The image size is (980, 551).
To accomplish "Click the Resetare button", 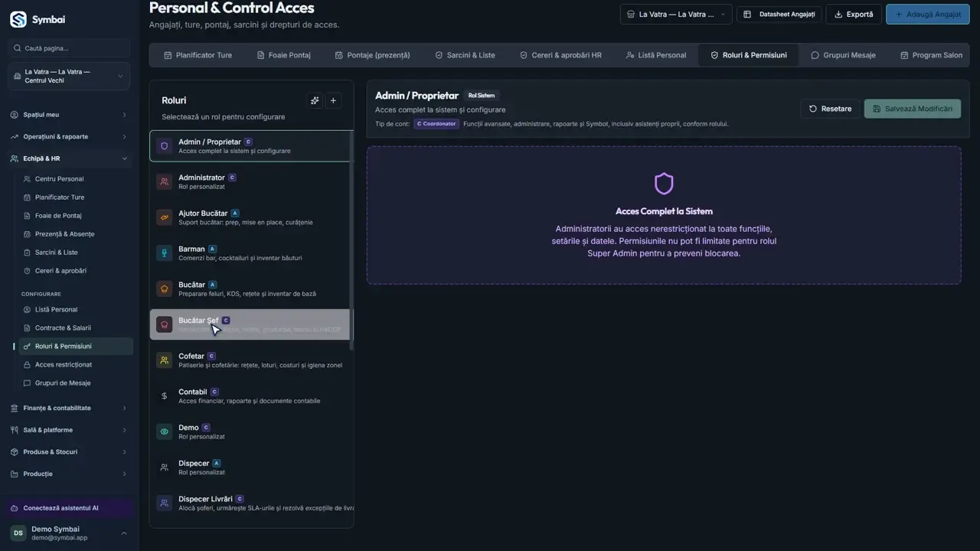I will tap(830, 109).
